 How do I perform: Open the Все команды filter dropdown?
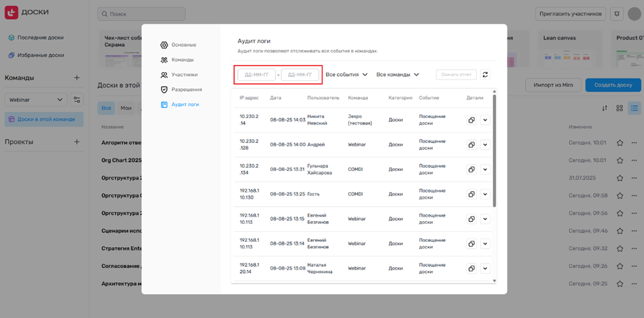click(x=398, y=75)
